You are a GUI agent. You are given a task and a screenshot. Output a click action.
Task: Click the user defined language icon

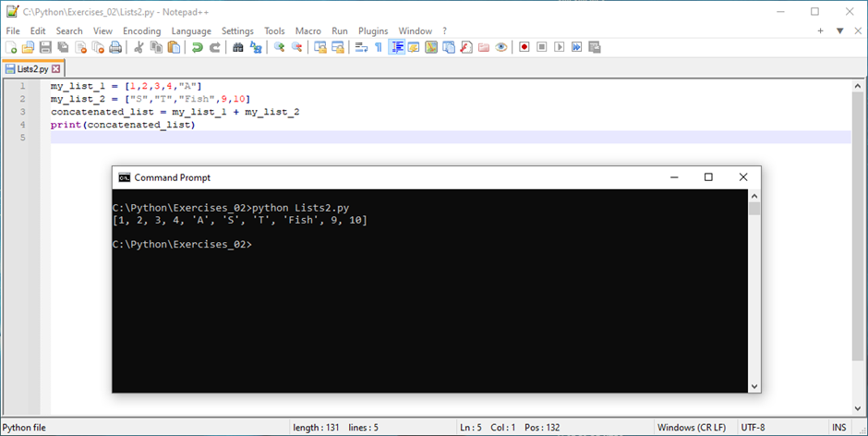pos(414,48)
